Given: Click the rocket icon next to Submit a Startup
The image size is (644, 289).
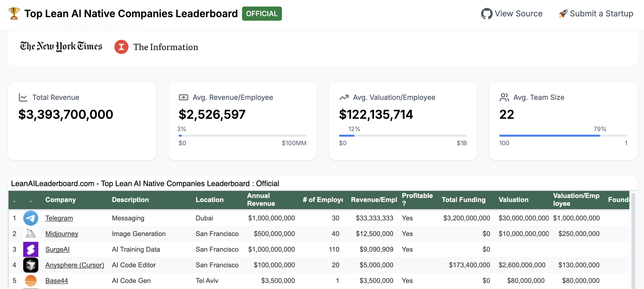Looking at the screenshot, I should tap(562, 13).
